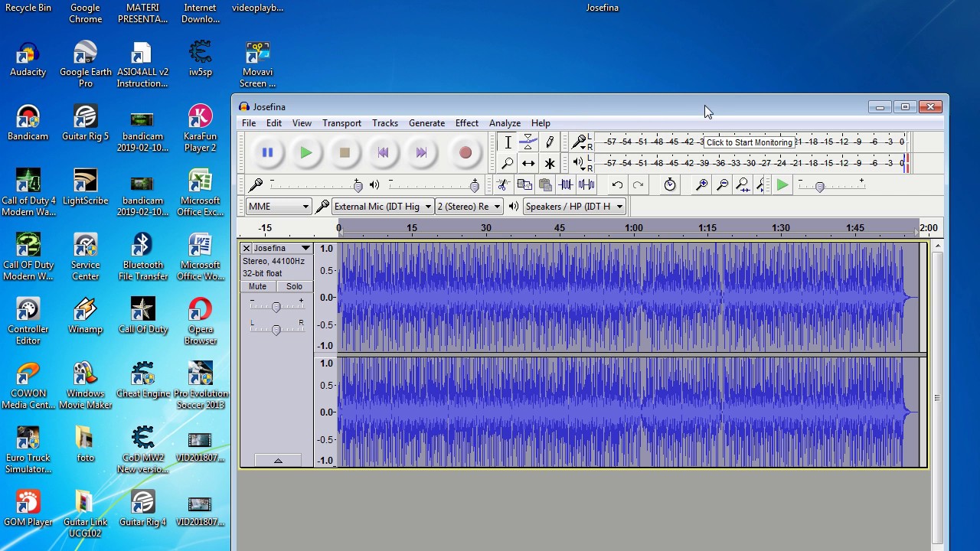The height and width of the screenshot is (551, 980).
Task: Click the Copy icon in edit toolbar
Action: tap(524, 184)
